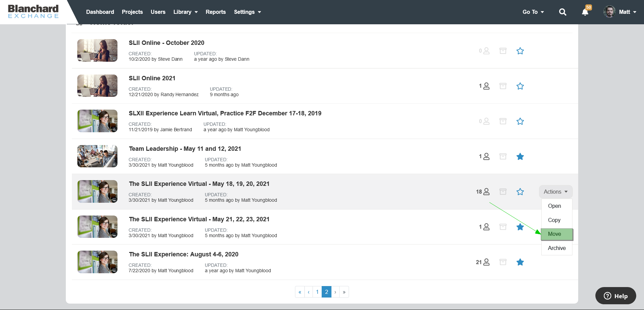The height and width of the screenshot is (310, 644).
Task: View the 18 users on SLII Virtual May 18
Action: pyautogui.click(x=483, y=192)
